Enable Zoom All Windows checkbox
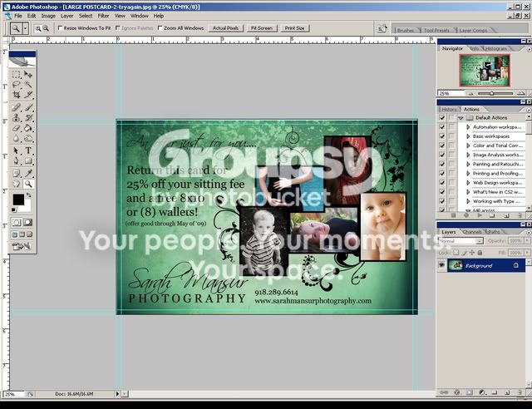The height and width of the screenshot is (409, 532). click(160, 27)
